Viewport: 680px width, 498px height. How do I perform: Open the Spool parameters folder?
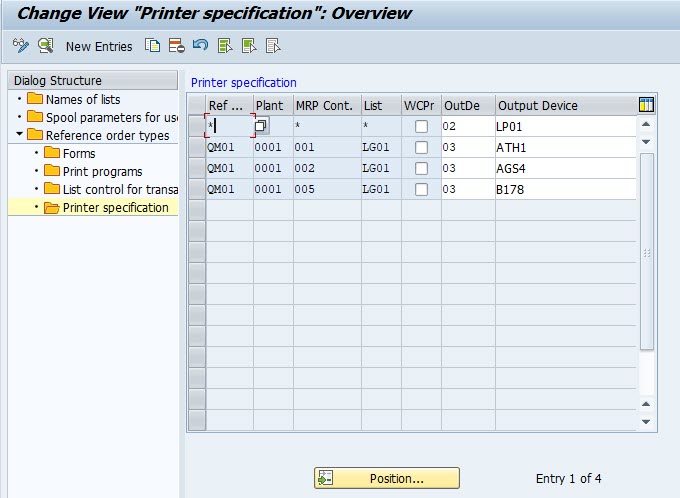[x=102, y=117]
